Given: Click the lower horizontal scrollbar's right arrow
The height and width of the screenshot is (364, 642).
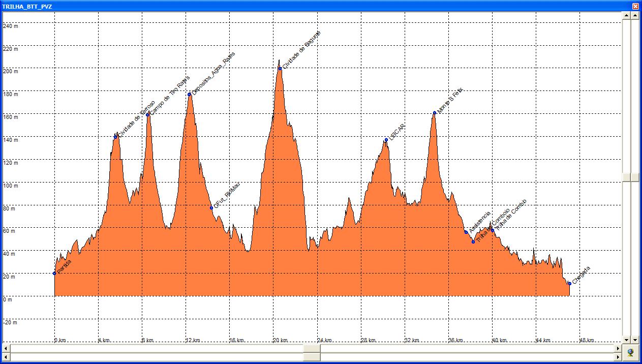Looking at the screenshot, I should pos(618,356).
